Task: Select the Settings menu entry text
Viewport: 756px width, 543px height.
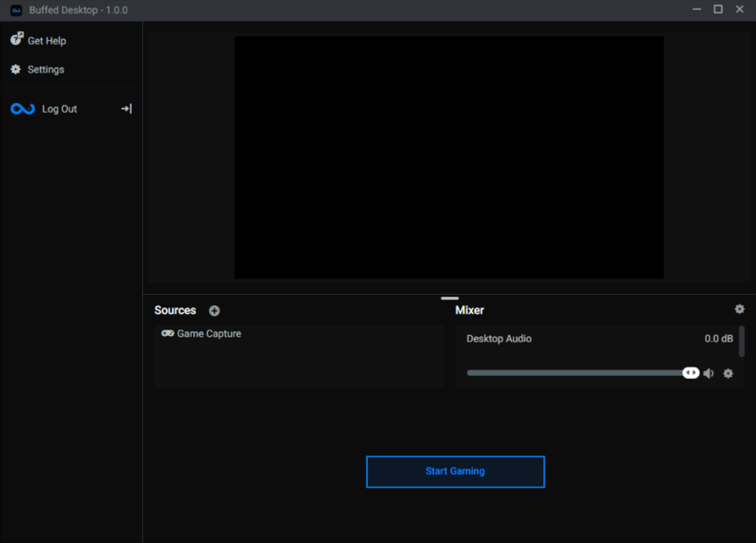Action: (46, 69)
